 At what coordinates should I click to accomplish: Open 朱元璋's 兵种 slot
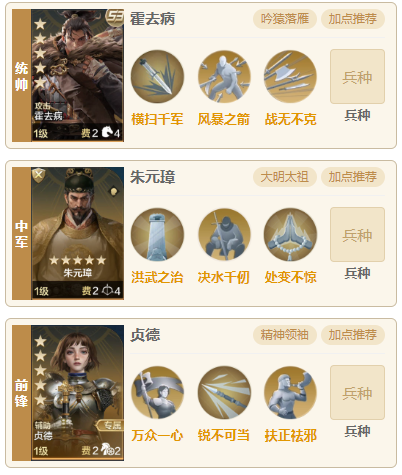357,235
